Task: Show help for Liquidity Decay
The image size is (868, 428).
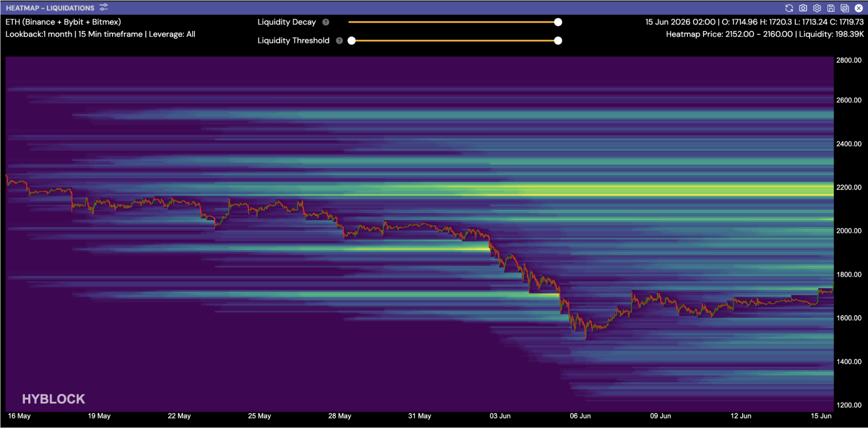Action: click(326, 22)
